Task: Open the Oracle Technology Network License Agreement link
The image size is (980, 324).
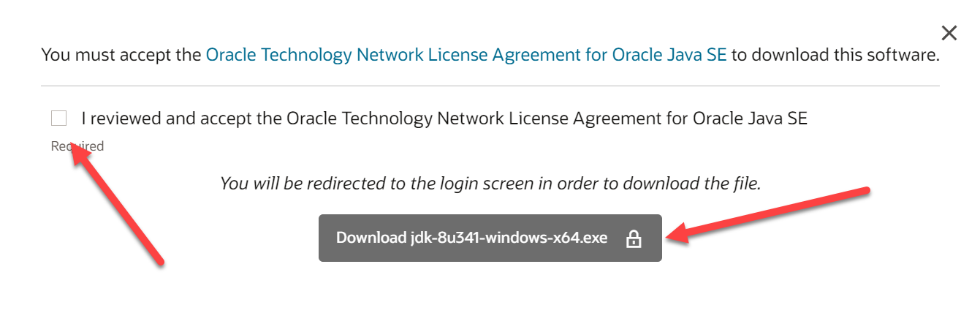Action: 466,55
